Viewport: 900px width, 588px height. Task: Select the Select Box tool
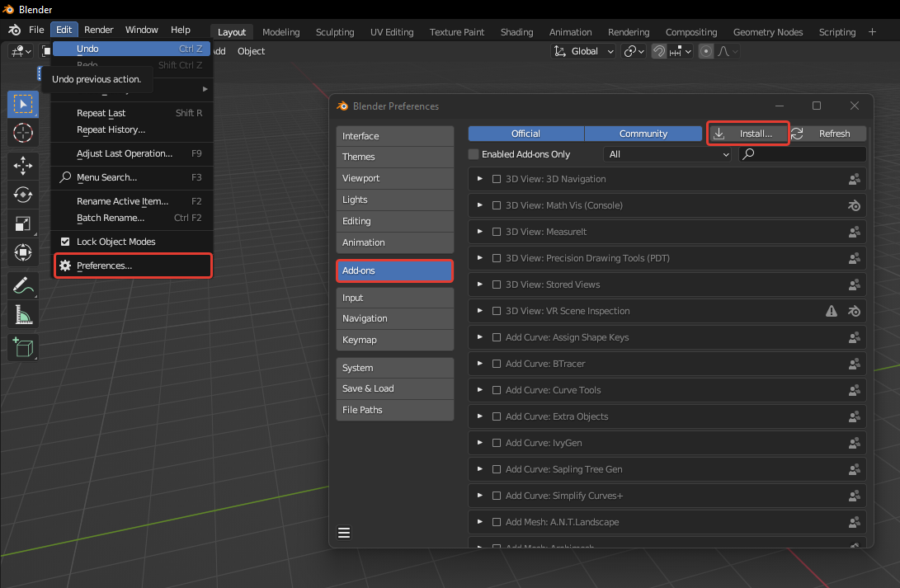pyautogui.click(x=23, y=105)
